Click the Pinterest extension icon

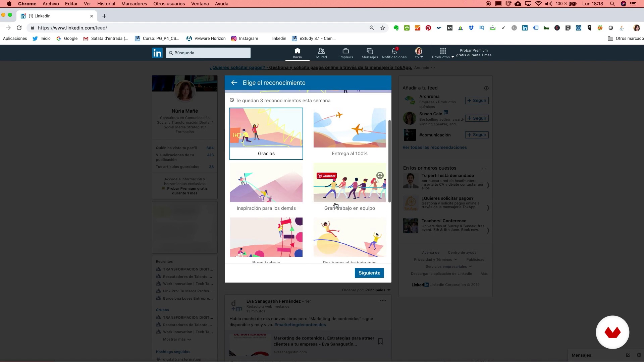428,28
